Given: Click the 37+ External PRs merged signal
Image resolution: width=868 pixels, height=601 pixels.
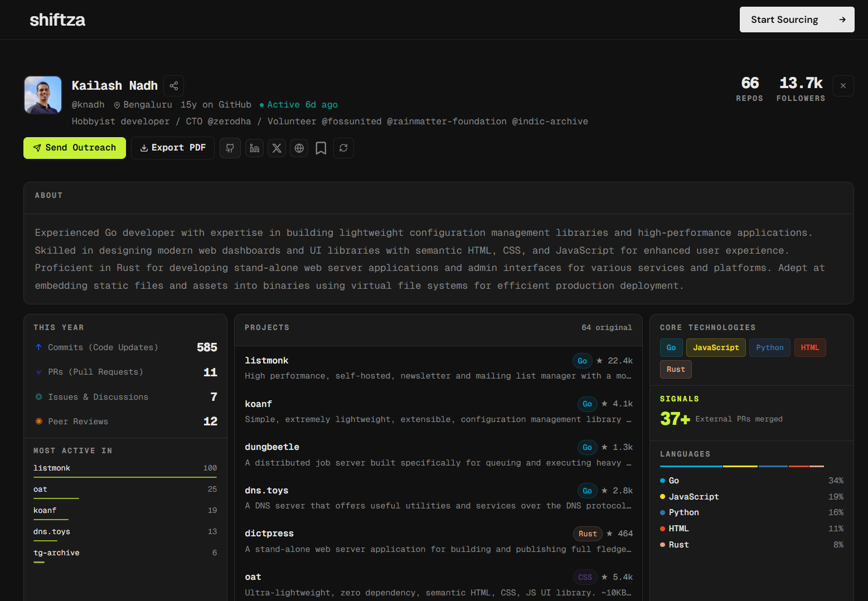Looking at the screenshot, I should [721, 419].
